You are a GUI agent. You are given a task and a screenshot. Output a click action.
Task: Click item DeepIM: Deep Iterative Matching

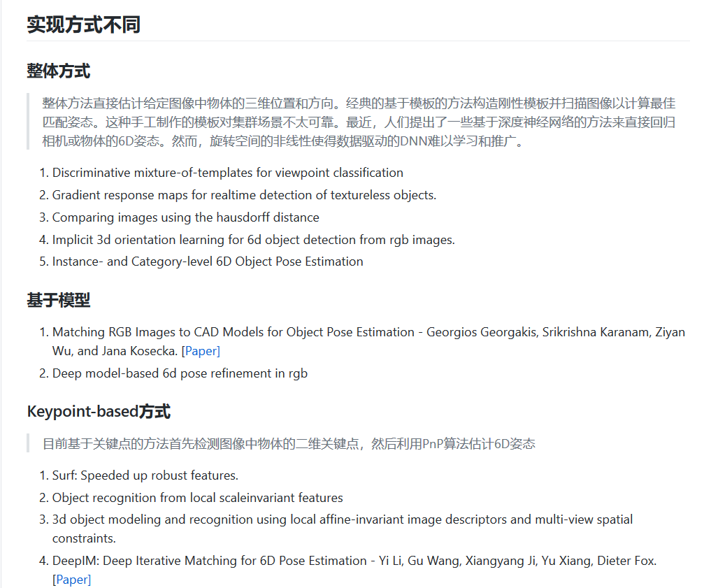click(354, 570)
